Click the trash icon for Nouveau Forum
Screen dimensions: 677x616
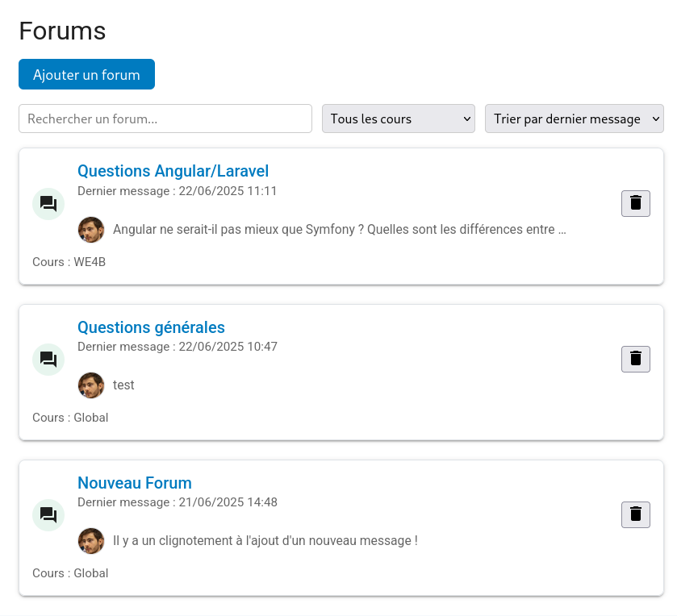click(x=635, y=514)
